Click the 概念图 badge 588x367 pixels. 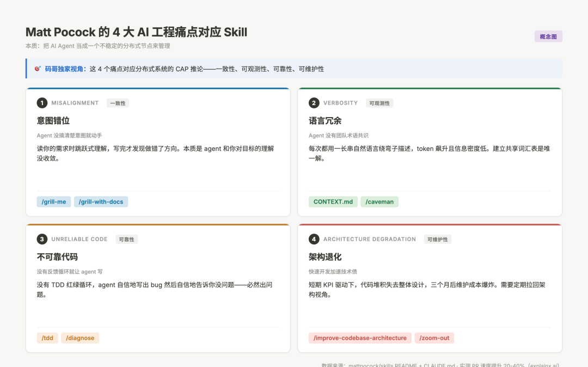point(548,36)
